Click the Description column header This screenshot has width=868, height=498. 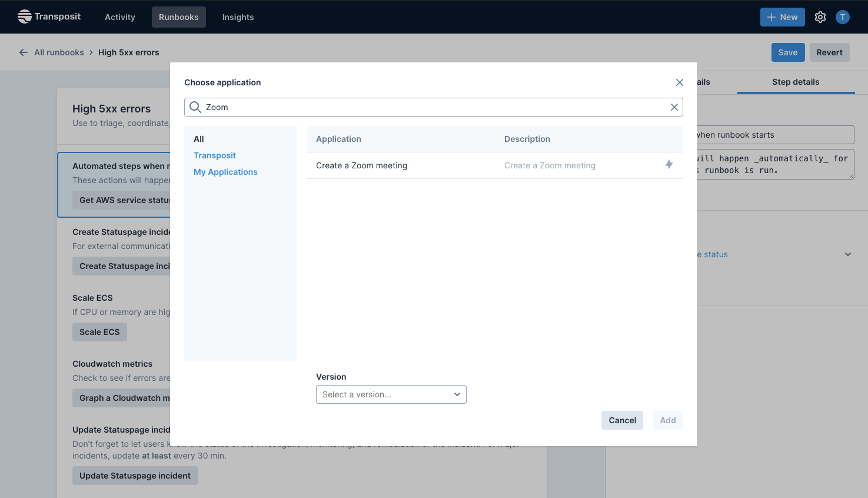point(527,139)
